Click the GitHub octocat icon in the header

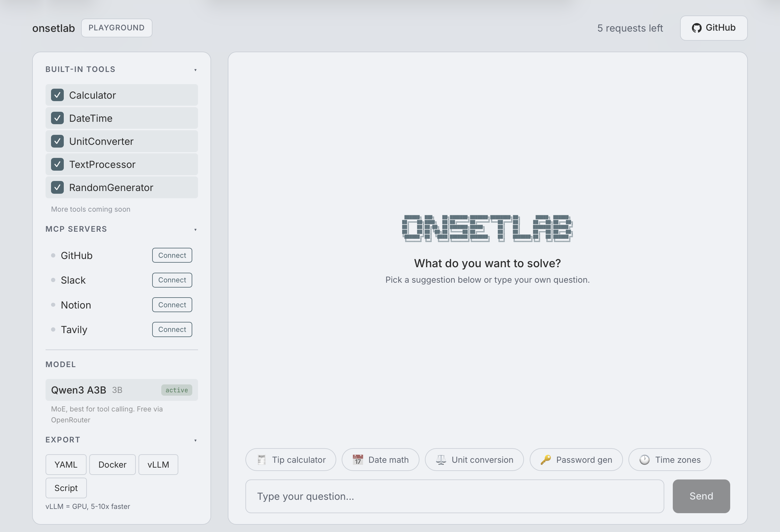(x=697, y=28)
